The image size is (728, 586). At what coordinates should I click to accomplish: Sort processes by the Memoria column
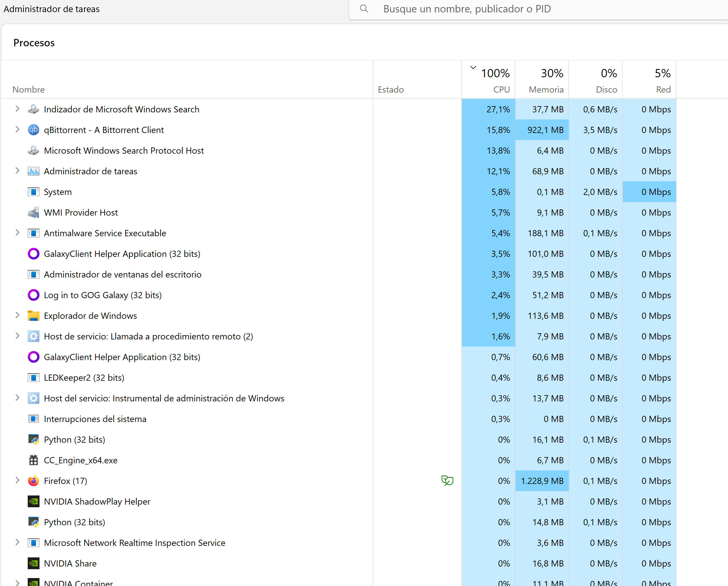tap(542, 80)
